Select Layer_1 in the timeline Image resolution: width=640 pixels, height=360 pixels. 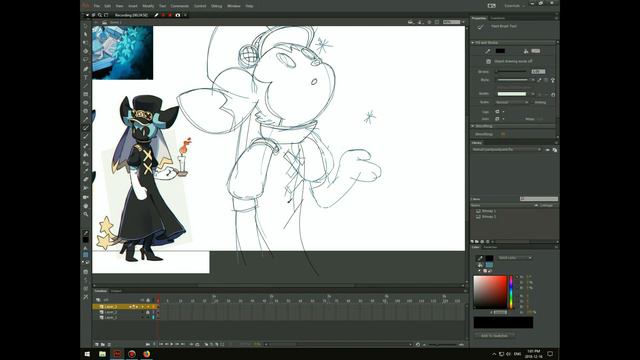[x=111, y=317]
